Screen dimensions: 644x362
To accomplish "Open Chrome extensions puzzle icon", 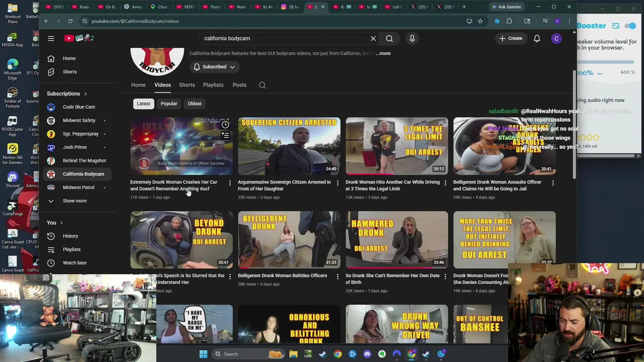I will (x=509, y=21).
